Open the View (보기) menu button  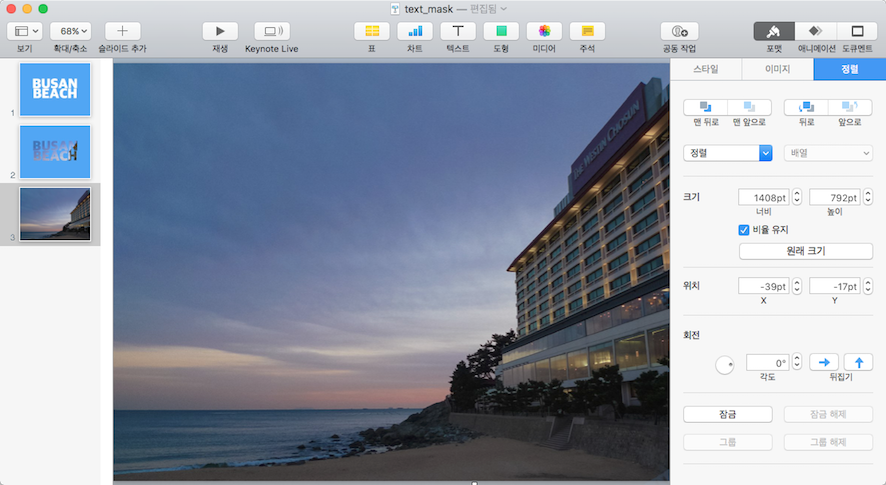24,31
